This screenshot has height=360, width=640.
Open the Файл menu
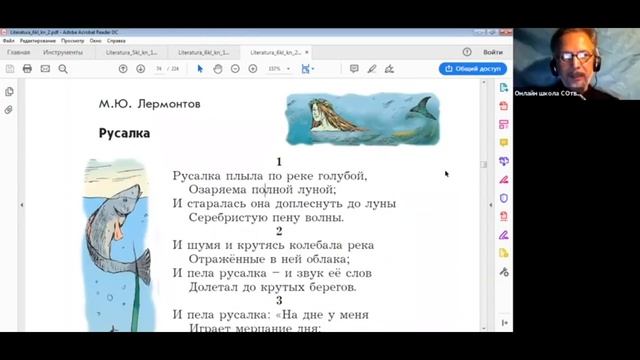[x=9, y=41]
